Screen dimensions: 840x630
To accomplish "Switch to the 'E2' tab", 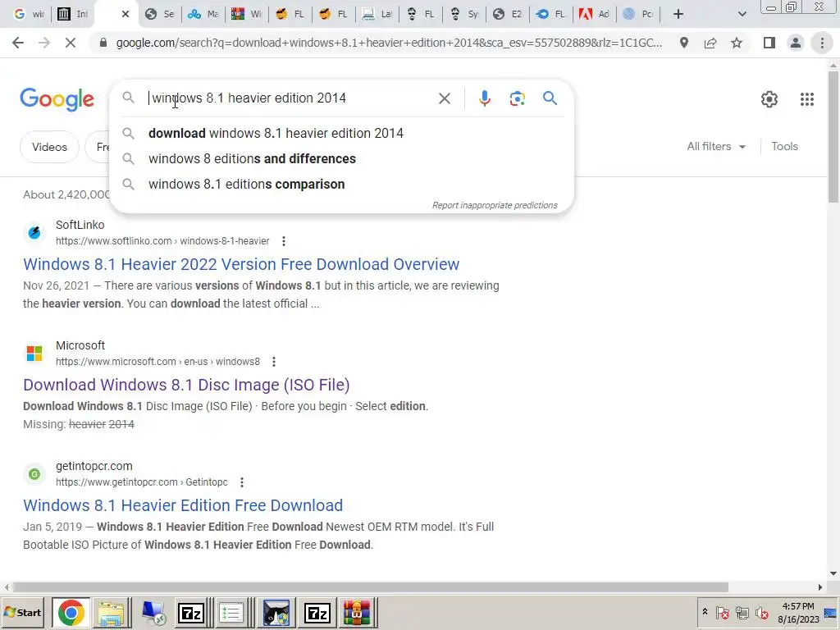I will (507, 14).
